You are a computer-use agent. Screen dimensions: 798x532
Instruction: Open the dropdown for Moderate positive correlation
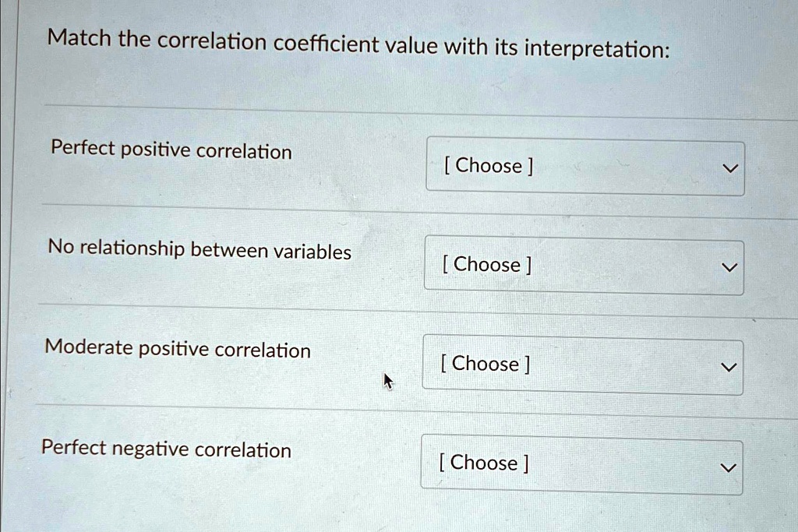(x=582, y=365)
